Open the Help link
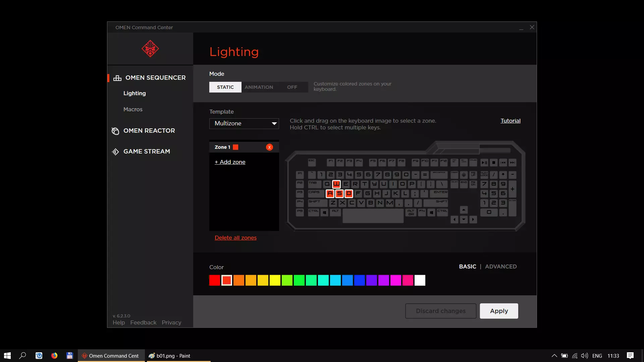 tap(119, 322)
